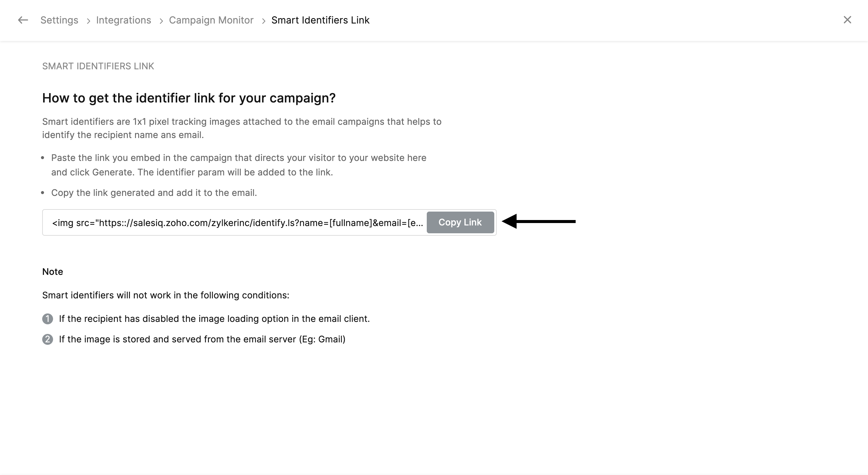Click the number 2 circle badge
Screen dimensions: 868x475
click(48, 339)
